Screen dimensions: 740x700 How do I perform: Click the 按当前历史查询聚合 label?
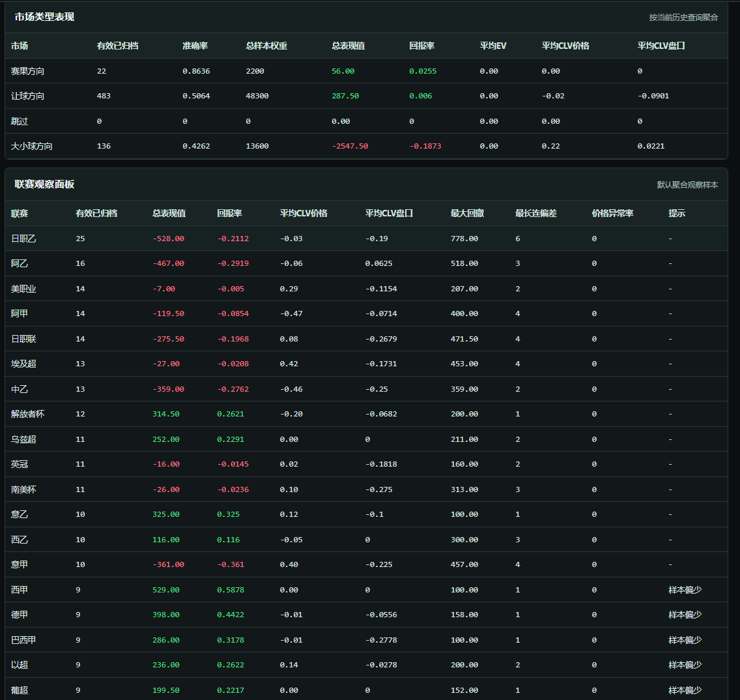tap(683, 18)
